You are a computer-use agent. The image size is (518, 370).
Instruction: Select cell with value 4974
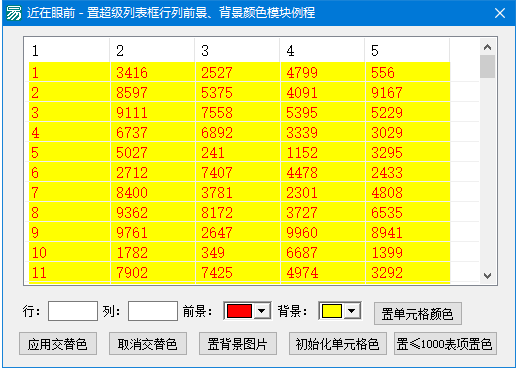click(x=322, y=272)
